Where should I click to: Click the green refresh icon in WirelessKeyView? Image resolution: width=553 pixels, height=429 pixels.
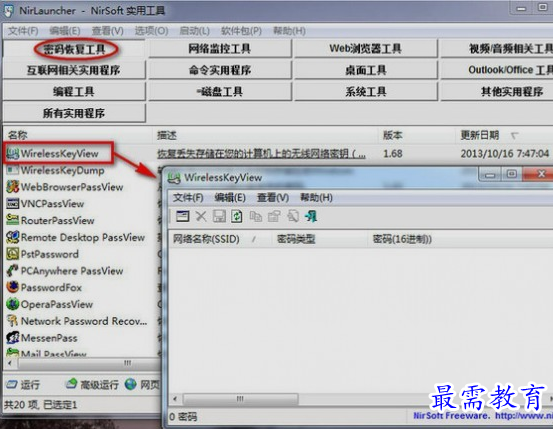[x=237, y=216]
